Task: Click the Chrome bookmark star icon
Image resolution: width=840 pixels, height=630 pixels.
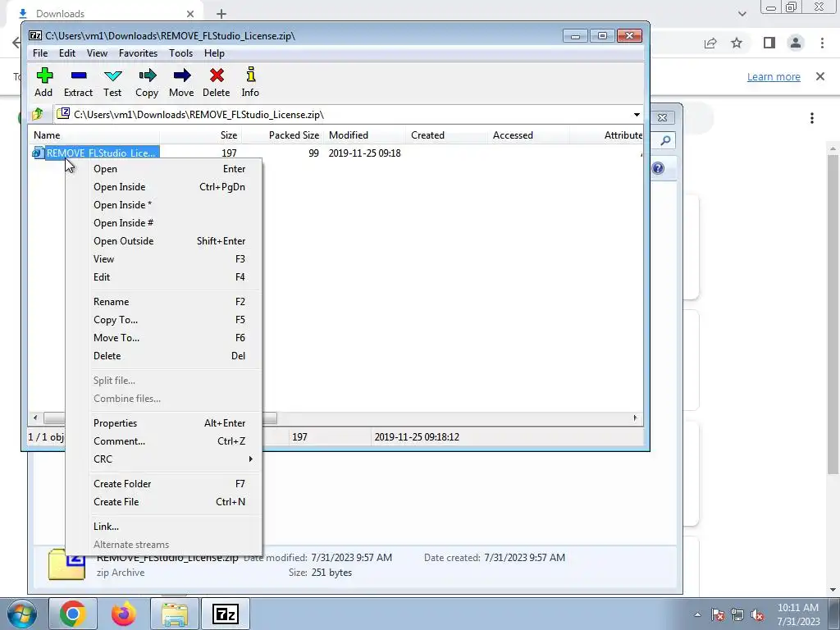Action: point(737,43)
